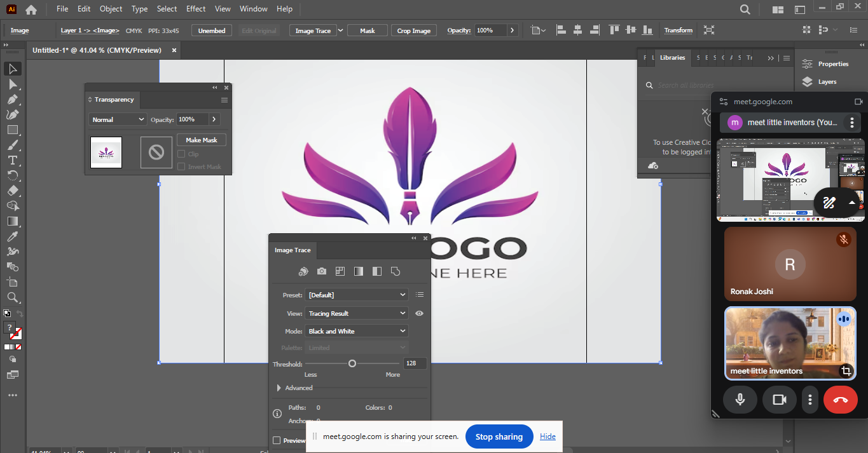Pick the Eyedropper tool
This screenshot has height=453, width=868.
pyautogui.click(x=13, y=236)
